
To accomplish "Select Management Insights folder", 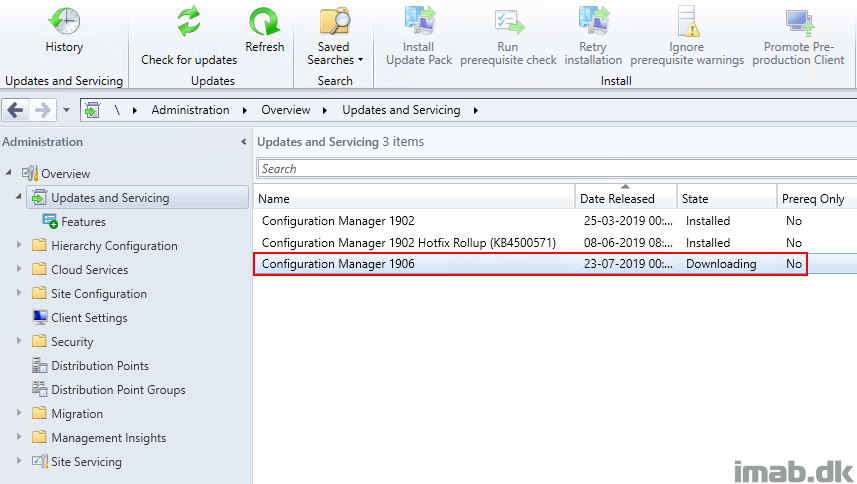I will pyautogui.click(x=109, y=438).
